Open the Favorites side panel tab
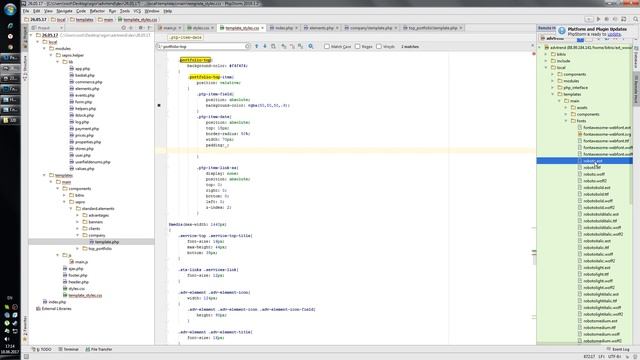 pos(24,329)
